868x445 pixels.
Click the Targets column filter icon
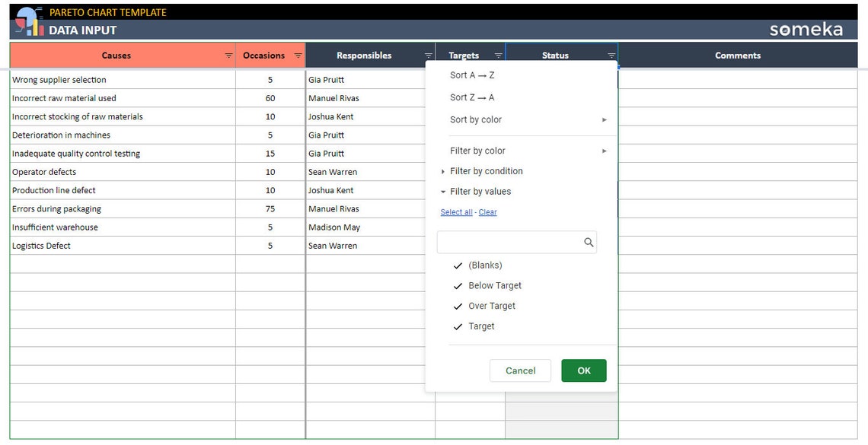click(499, 55)
